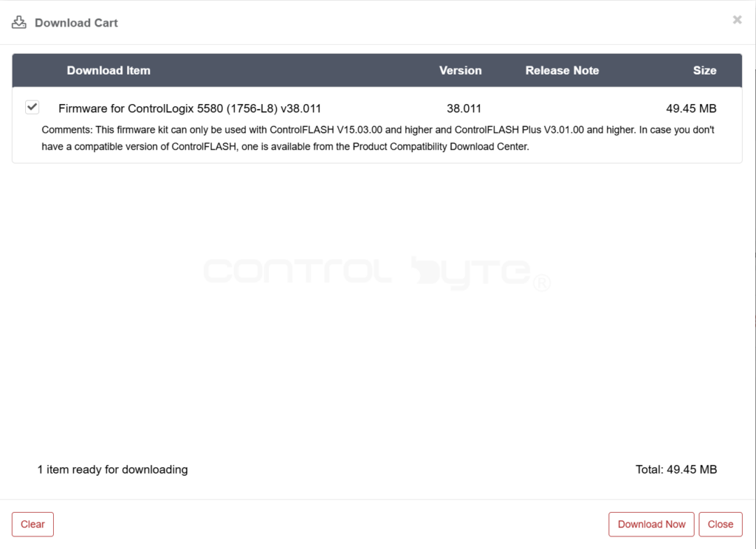756x549 pixels.
Task: Click the Release Note column header
Action: pyautogui.click(x=562, y=70)
